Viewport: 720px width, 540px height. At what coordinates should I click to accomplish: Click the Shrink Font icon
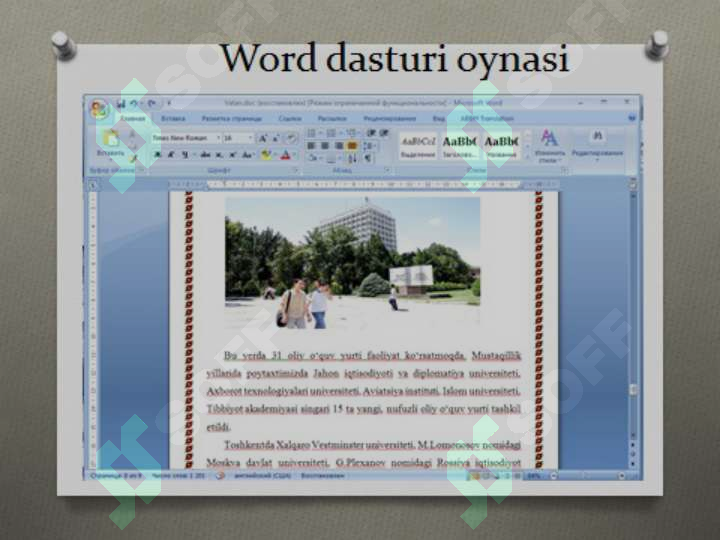(276, 138)
